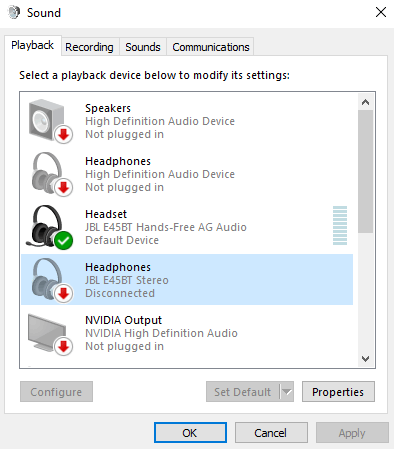This screenshot has width=394, height=449.
Task: Select the Speakers device icon
Action: pos(50,121)
